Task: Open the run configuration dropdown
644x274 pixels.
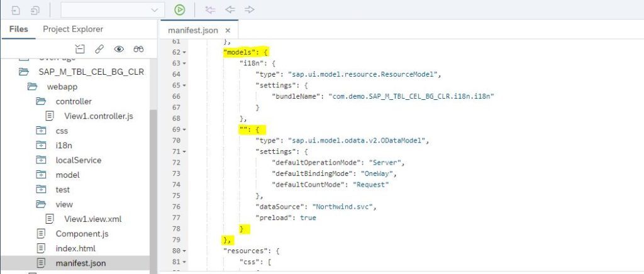Action: [113, 10]
